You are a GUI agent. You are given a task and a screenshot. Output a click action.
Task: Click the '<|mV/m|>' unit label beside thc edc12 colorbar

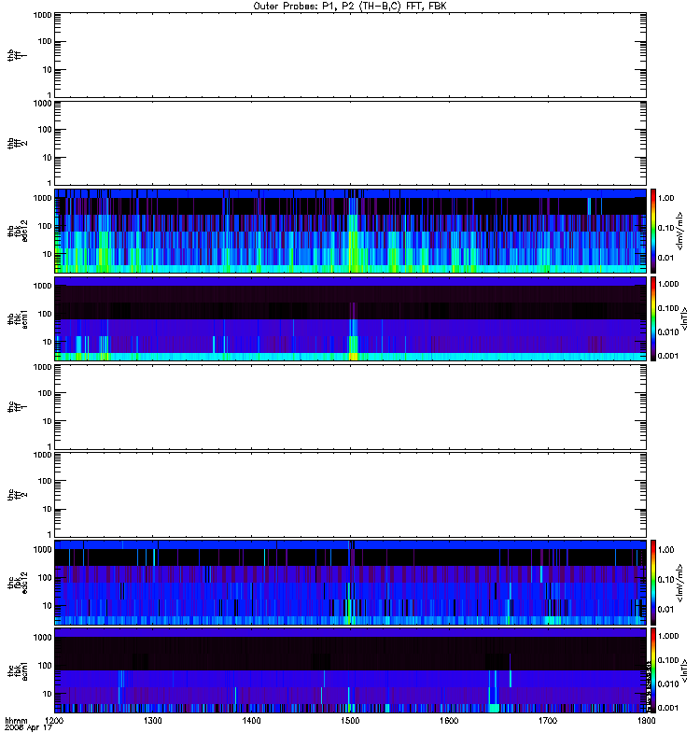[679, 583]
